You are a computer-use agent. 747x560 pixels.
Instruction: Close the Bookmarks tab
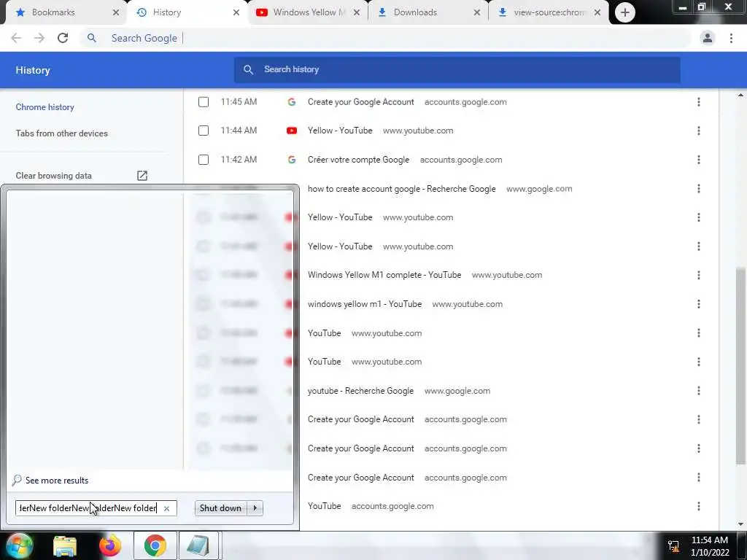(116, 13)
